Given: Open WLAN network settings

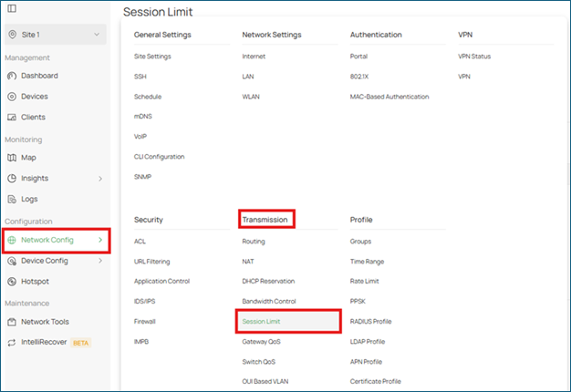Looking at the screenshot, I should (251, 97).
